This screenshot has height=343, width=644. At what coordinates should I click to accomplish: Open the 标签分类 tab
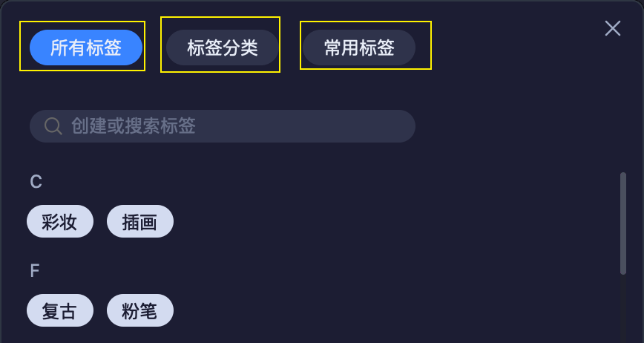tap(222, 48)
